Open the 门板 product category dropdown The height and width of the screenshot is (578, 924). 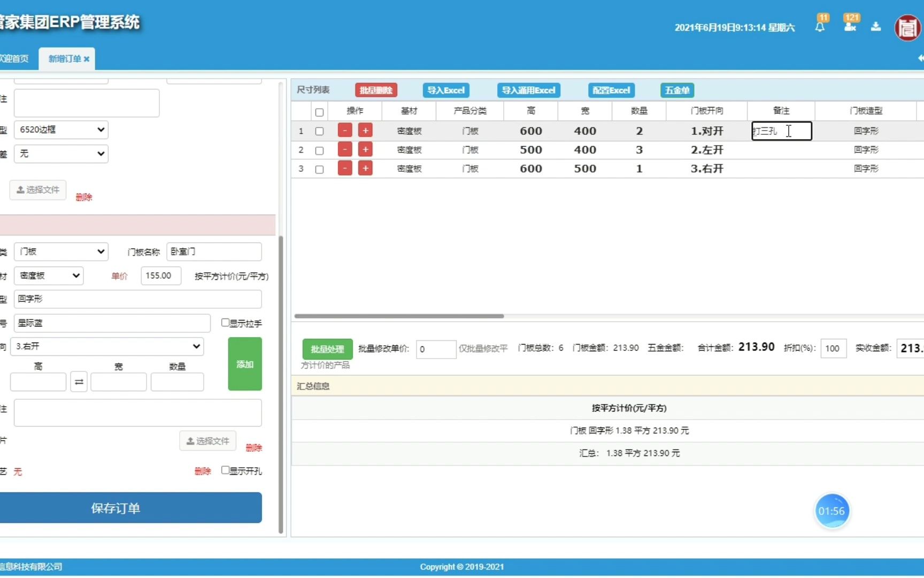click(x=61, y=252)
